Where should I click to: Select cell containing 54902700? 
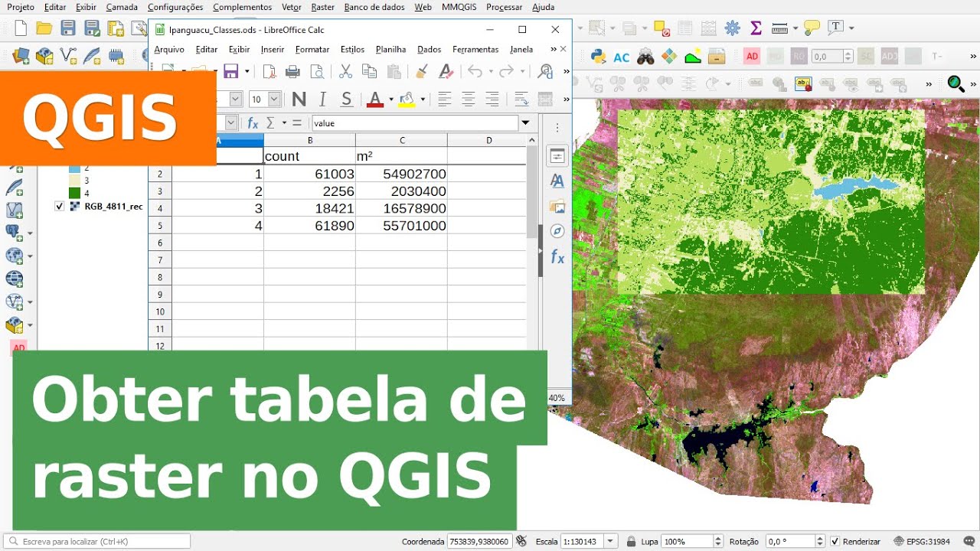tap(402, 174)
